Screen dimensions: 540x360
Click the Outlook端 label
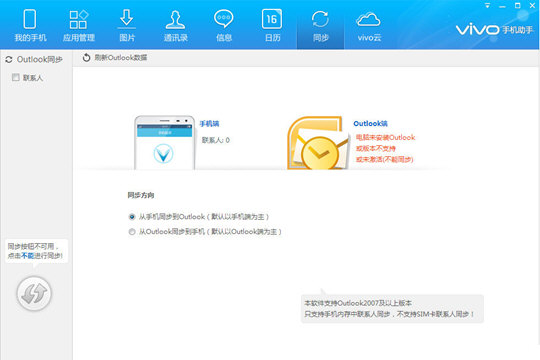tap(370, 124)
